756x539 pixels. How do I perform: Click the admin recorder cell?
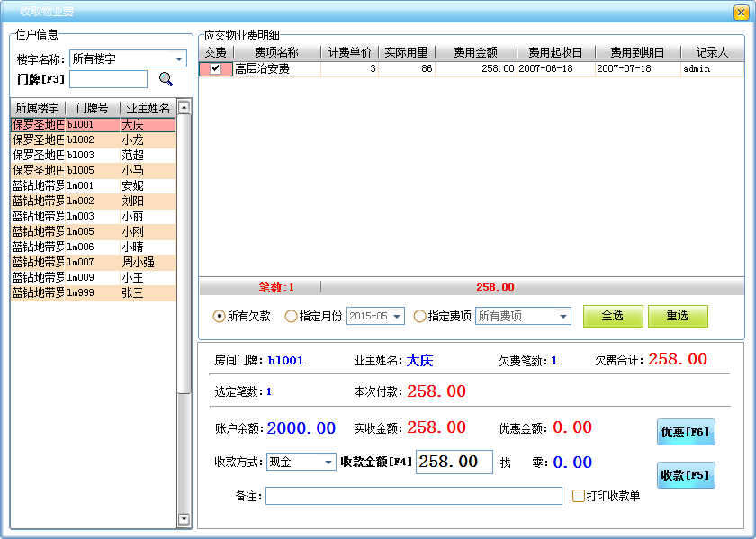712,69
